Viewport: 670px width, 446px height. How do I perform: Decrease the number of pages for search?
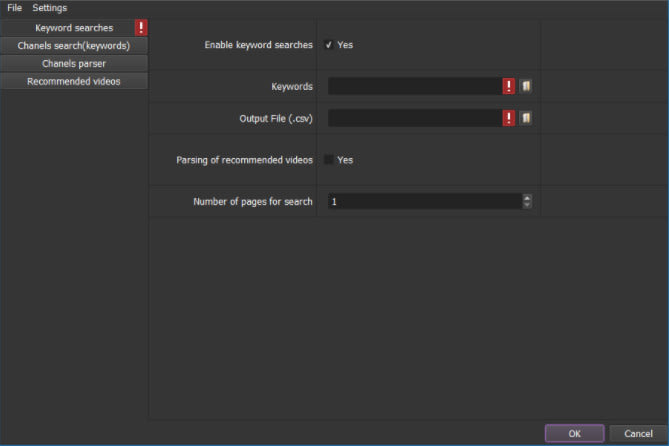[527, 205]
